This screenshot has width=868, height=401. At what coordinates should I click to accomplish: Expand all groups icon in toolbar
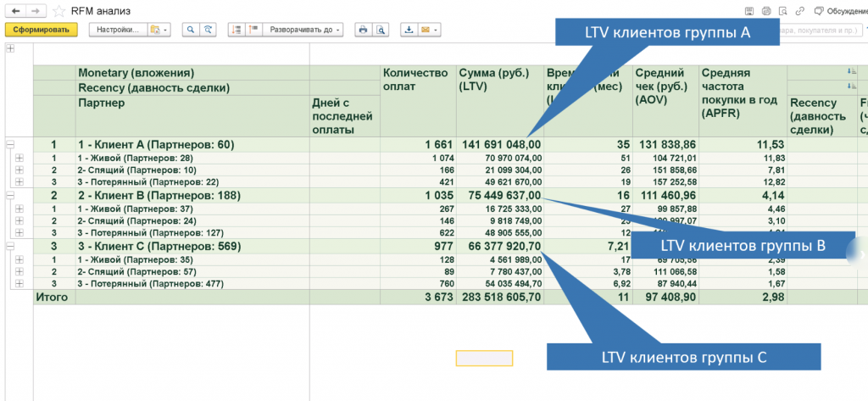(253, 30)
